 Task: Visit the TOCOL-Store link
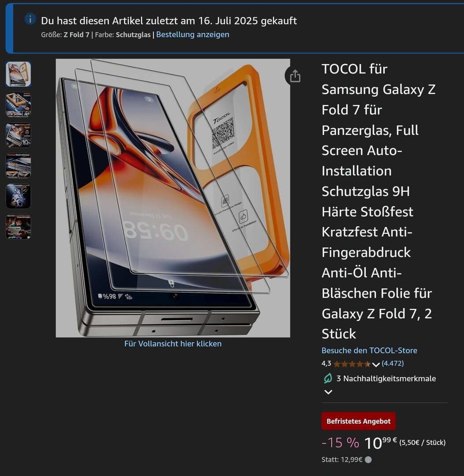tap(369, 350)
